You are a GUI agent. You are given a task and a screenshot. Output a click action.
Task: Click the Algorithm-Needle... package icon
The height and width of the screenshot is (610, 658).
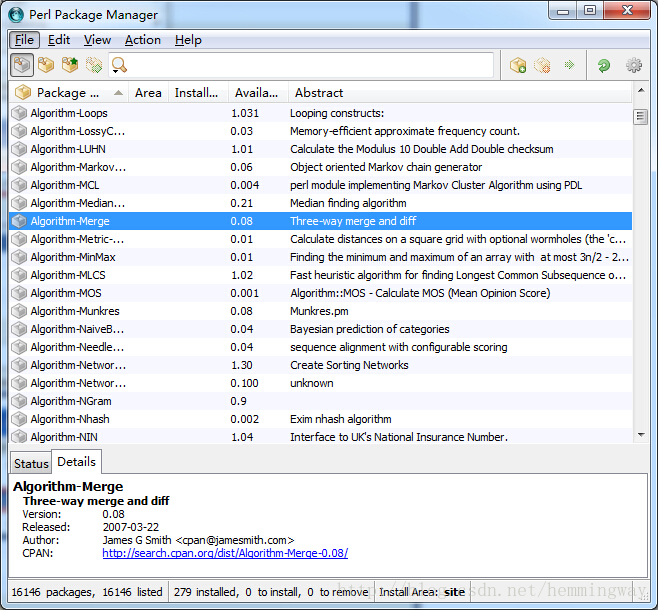19,347
